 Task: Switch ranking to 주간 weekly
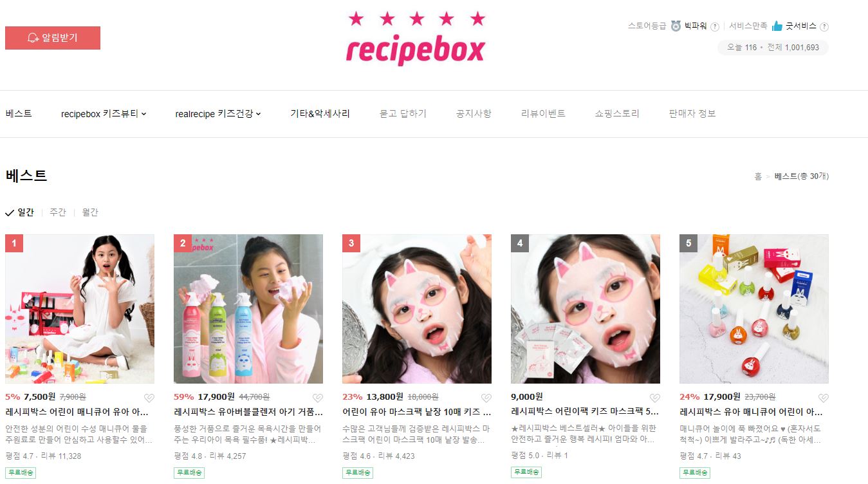(58, 212)
